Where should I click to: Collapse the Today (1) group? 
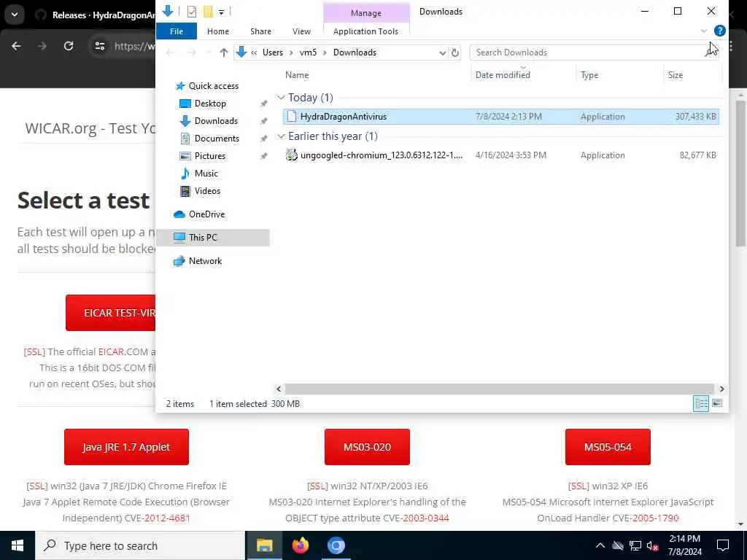[281, 98]
